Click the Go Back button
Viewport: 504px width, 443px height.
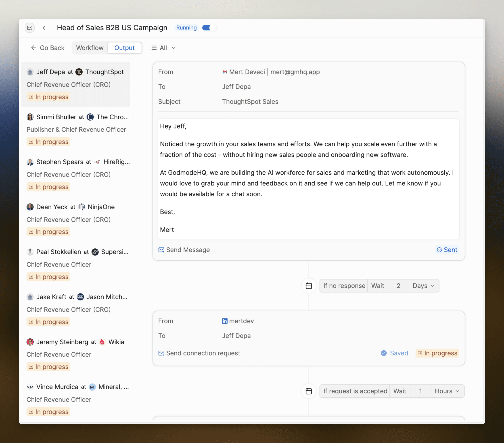coord(48,48)
